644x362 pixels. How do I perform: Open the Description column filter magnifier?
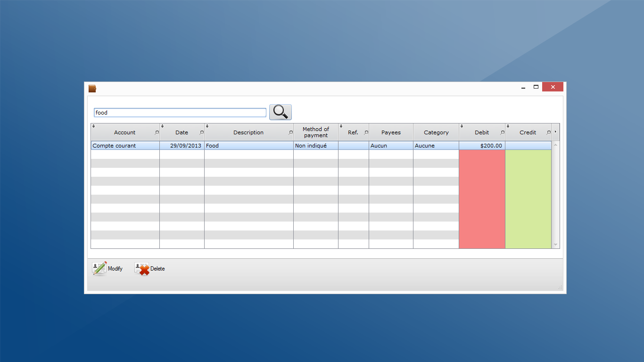[x=291, y=132]
